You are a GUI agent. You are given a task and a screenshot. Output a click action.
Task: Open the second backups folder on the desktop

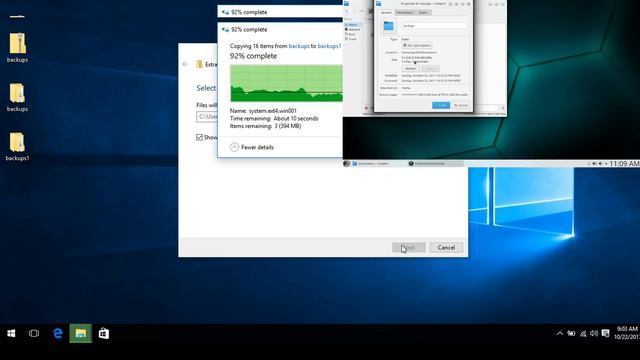click(17, 97)
